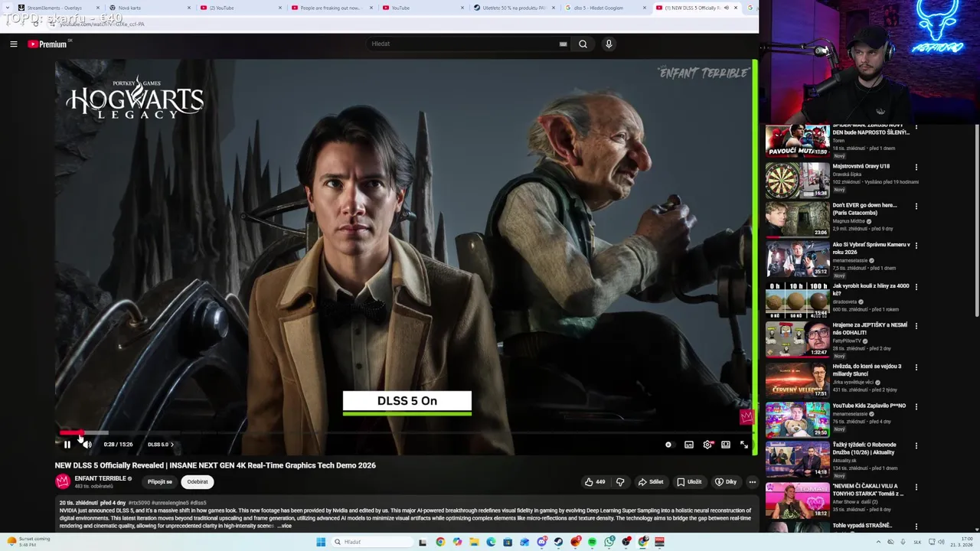Switch to dlss 5 - Hledat Googlem tab
Image resolution: width=980 pixels, height=551 pixels.
[604, 8]
